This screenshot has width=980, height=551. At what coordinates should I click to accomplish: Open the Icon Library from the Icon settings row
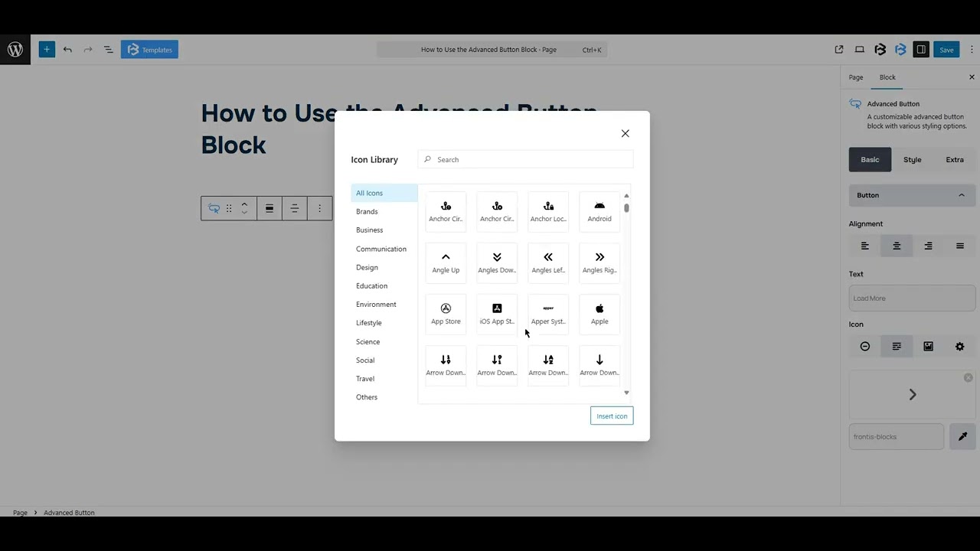897,346
